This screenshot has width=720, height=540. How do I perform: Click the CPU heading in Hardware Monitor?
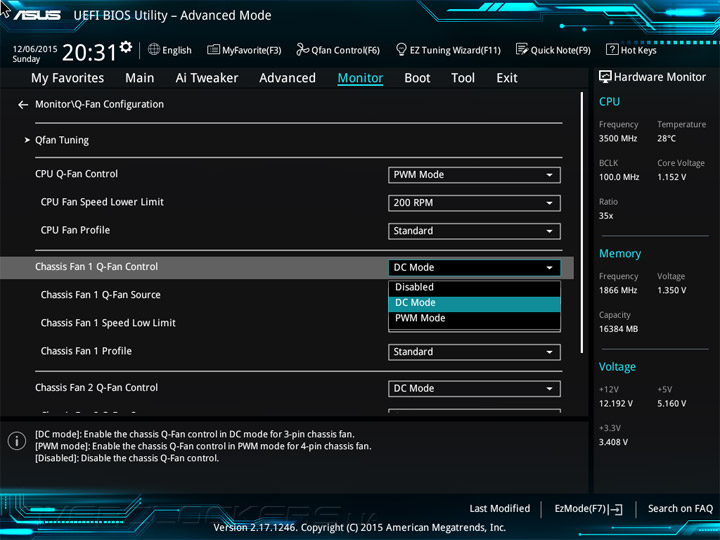tap(609, 102)
